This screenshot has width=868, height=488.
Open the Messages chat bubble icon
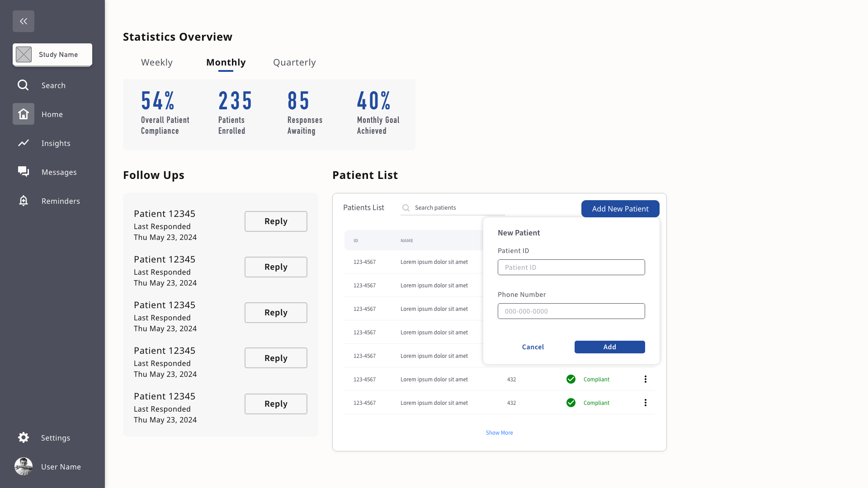click(x=24, y=172)
